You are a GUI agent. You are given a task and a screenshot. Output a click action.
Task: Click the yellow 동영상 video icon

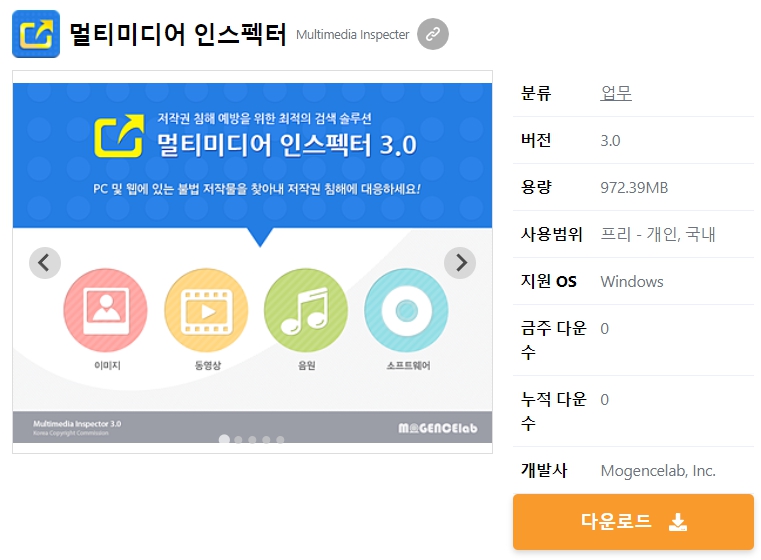coord(206,310)
